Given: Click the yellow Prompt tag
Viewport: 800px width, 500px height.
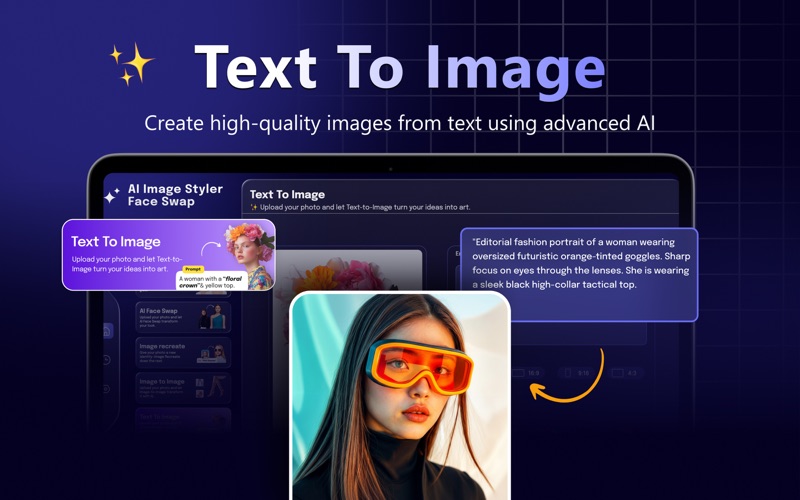Looking at the screenshot, I should coord(193,269).
